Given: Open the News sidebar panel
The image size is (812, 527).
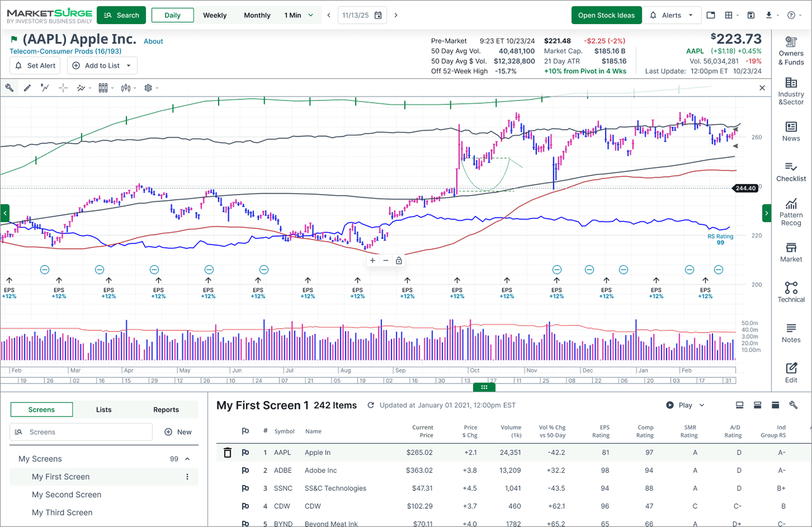Looking at the screenshot, I should pos(791,131).
